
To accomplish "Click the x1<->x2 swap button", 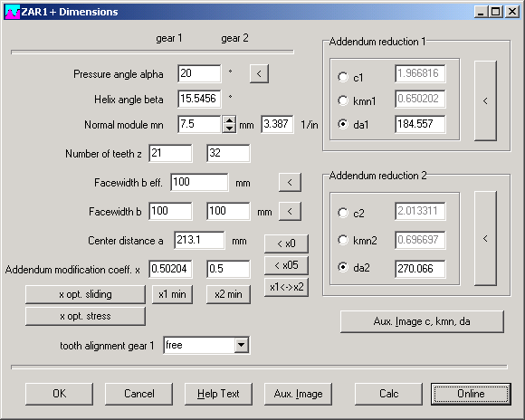I will click(x=286, y=287).
